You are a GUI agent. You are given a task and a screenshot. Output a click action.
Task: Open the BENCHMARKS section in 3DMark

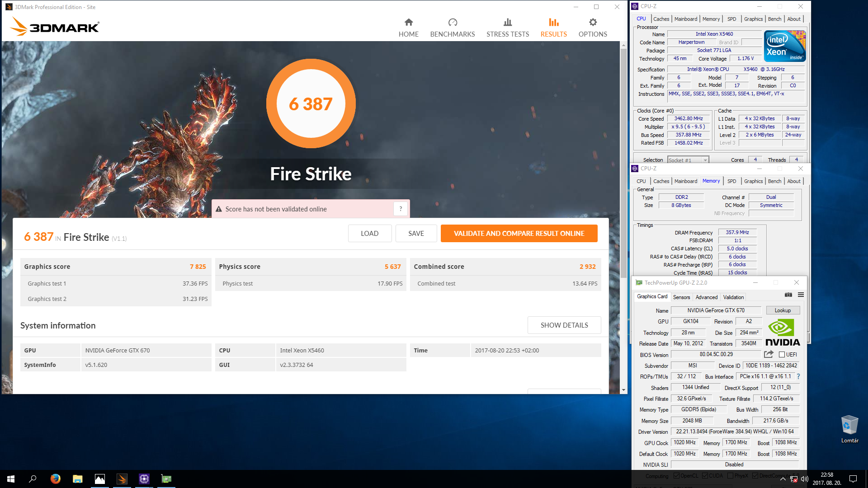[x=453, y=28]
